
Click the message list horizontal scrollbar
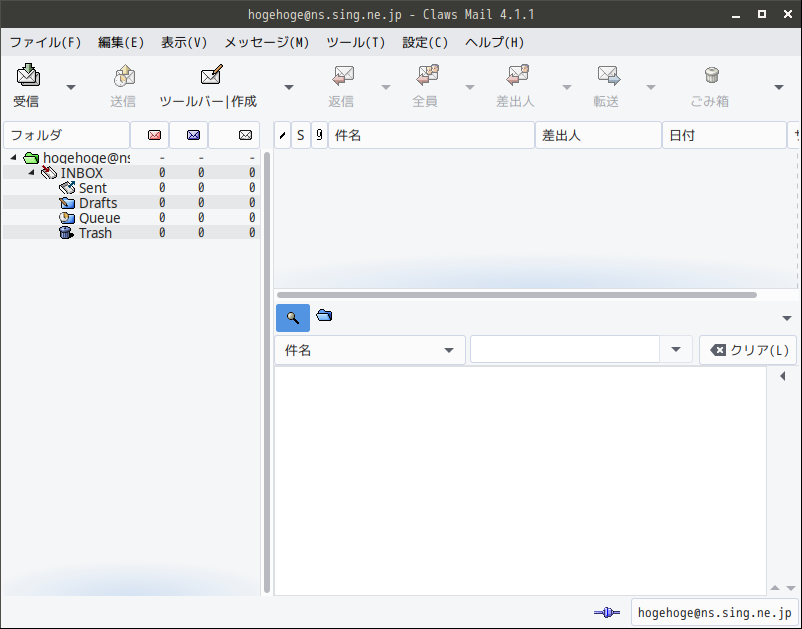point(517,295)
